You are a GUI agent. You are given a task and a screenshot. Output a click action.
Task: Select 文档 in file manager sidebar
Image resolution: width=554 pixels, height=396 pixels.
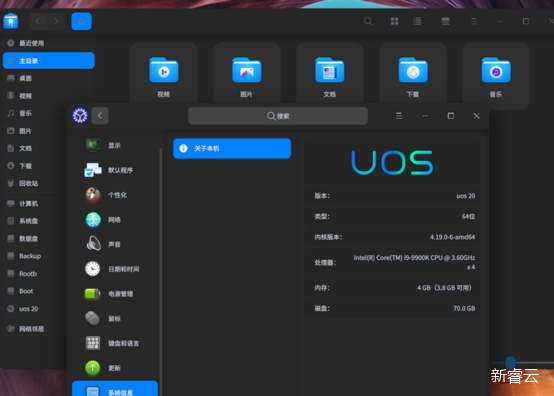coord(35,148)
